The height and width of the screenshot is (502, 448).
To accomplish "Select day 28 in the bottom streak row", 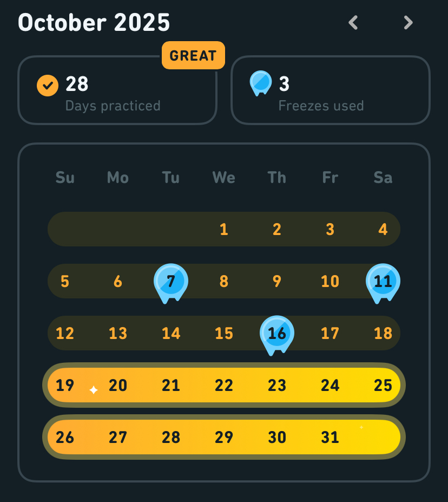I will point(171,438).
